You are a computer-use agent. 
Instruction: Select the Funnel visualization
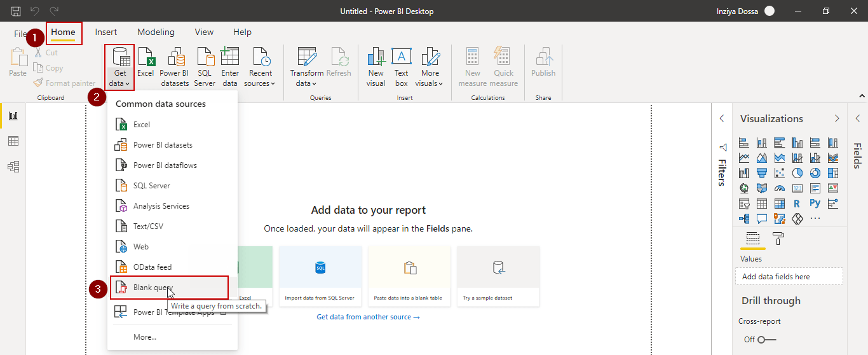pos(762,173)
